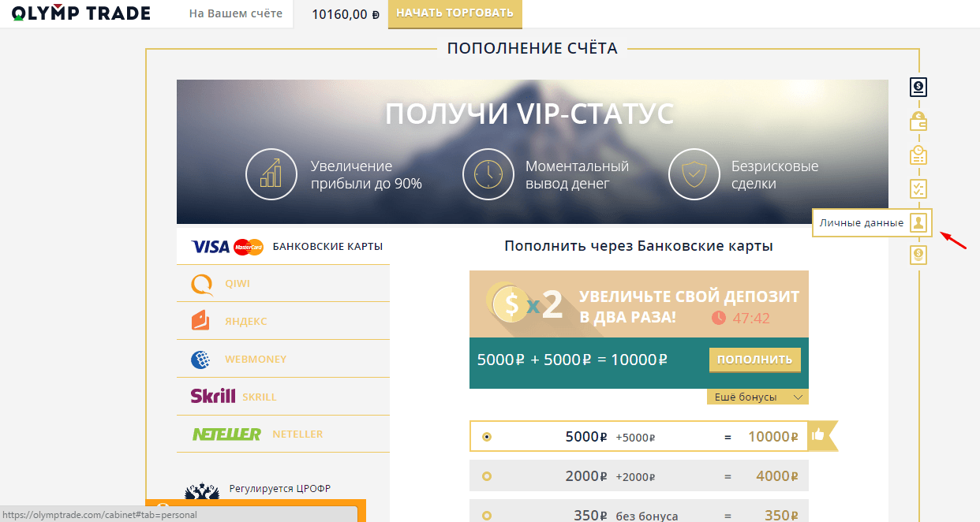
Task: Click the Моментальный вывод денег text
Action: 578,175
